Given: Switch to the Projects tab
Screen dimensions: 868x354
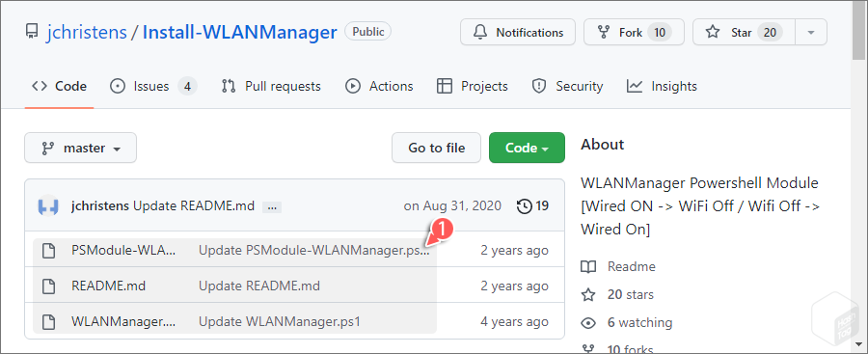Looking at the screenshot, I should pyautogui.click(x=473, y=87).
